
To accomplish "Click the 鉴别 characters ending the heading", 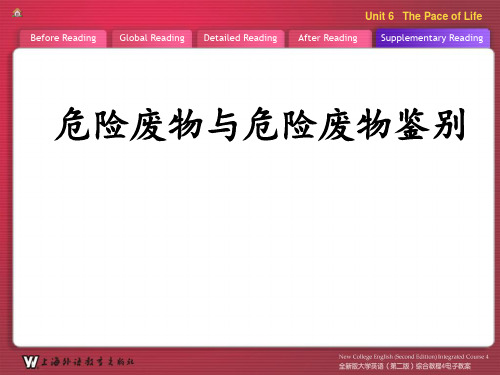I will (x=430, y=124).
